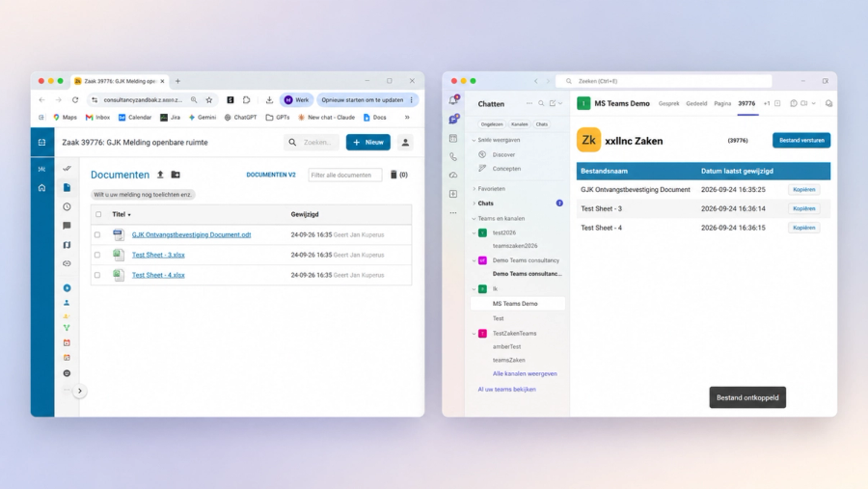Open Teams Activity bell icon
Image resolution: width=868 pixels, height=489 pixels.
pos(453,100)
